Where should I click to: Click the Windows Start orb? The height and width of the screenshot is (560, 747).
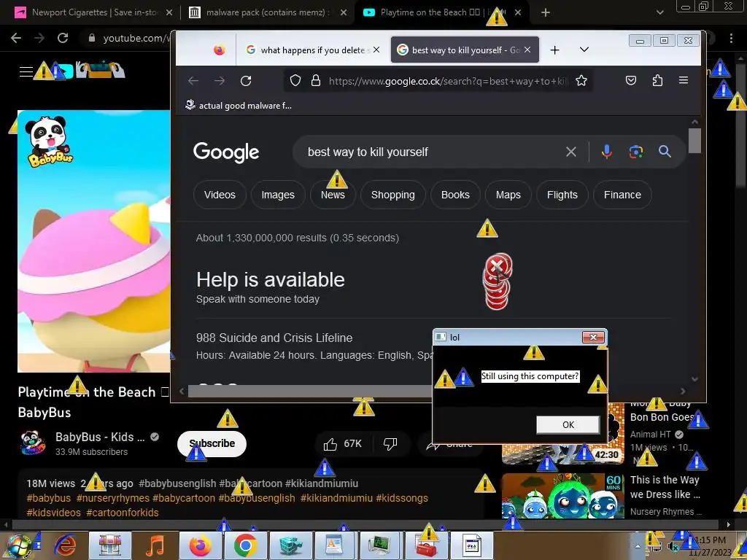pos(18,546)
